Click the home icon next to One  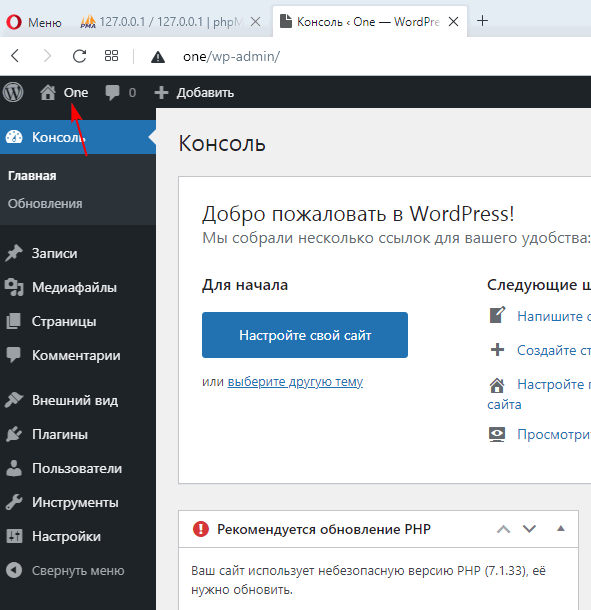tap(48, 93)
